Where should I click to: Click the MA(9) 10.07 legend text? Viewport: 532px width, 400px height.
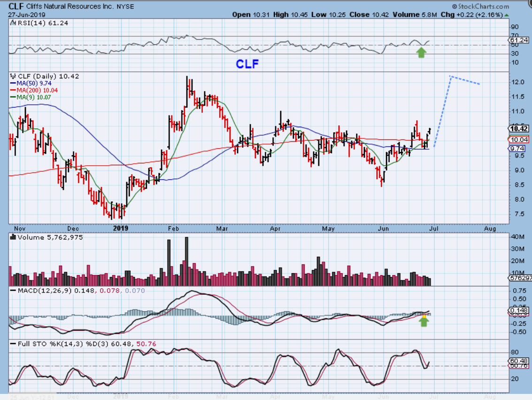pyautogui.click(x=34, y=97)
